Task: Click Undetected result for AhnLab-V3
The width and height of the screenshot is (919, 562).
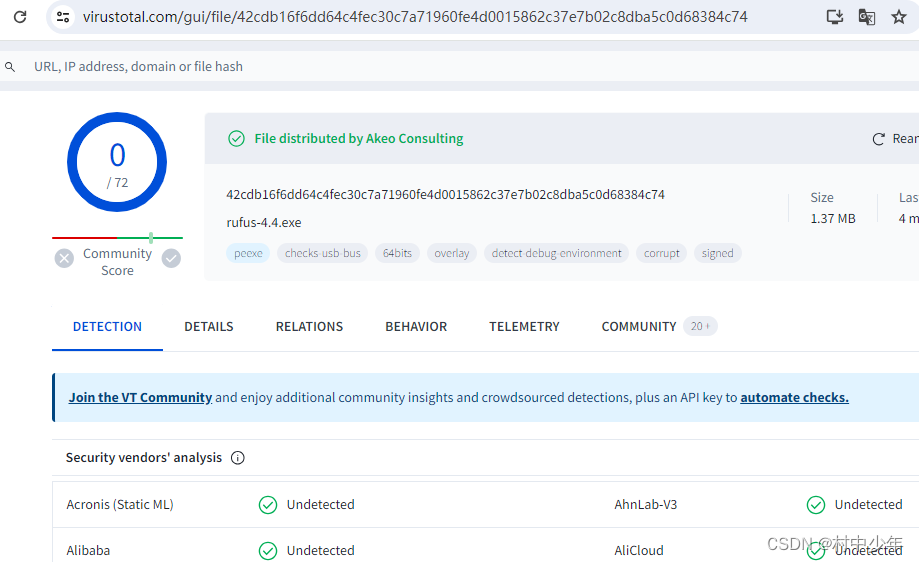Action: click(x=869, y=505)
